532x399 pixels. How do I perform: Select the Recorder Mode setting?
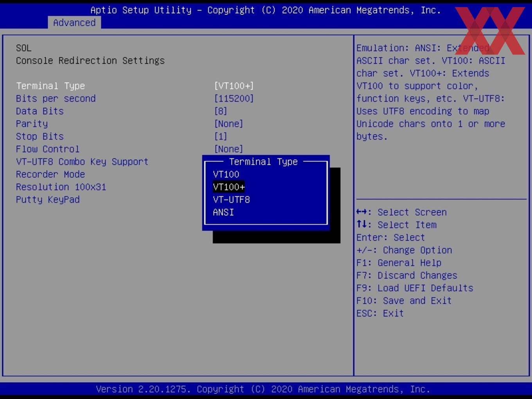[50, 174]
